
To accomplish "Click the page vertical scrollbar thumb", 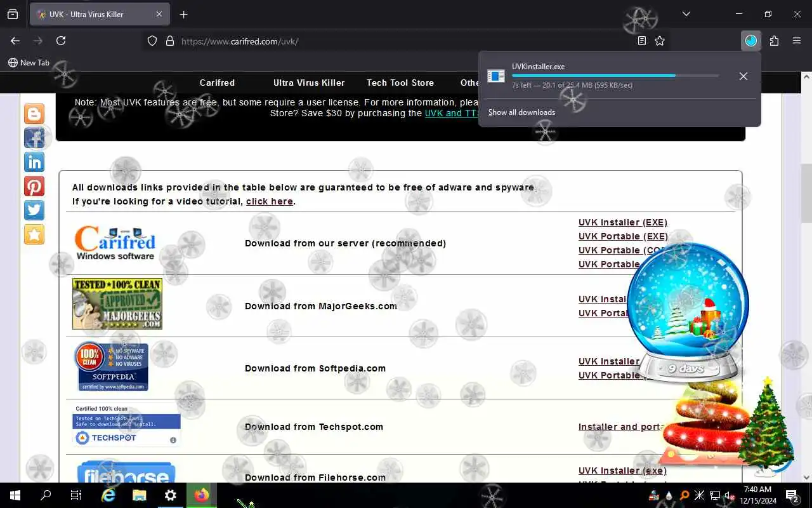I will coord(806,192).
